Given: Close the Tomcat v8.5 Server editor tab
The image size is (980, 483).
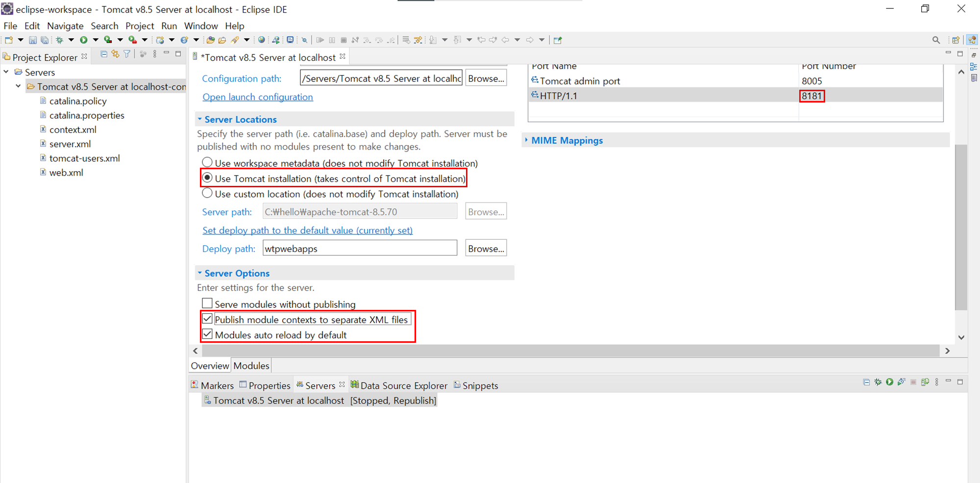Looking at the screenshot, I should (x=343, y=56).
